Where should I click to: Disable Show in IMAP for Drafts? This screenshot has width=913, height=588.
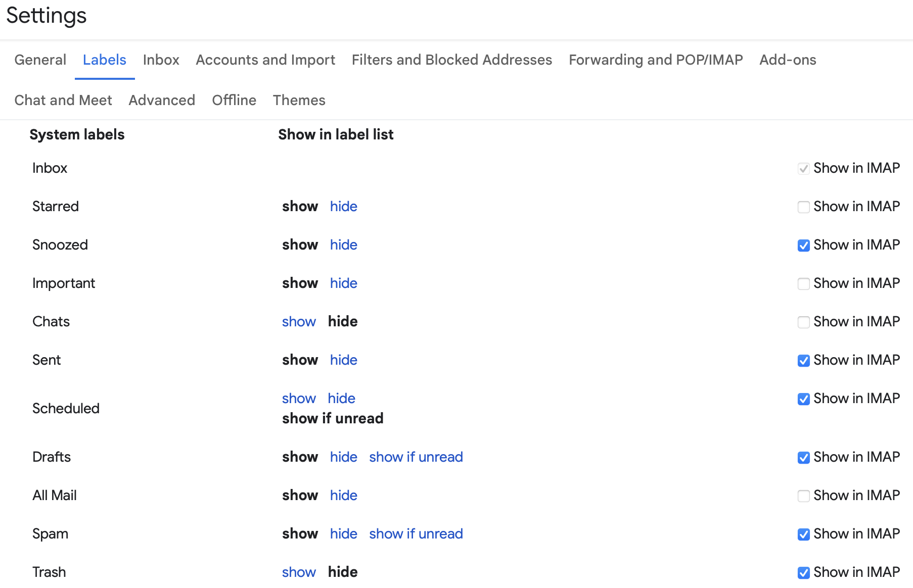click(x=804, y=457)
